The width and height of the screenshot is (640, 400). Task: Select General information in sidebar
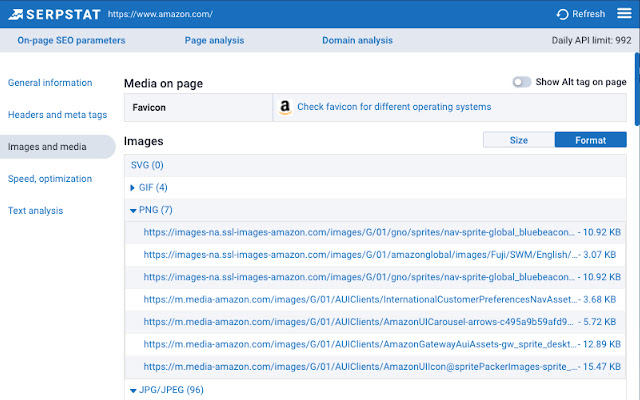click(x=50, y=83)
